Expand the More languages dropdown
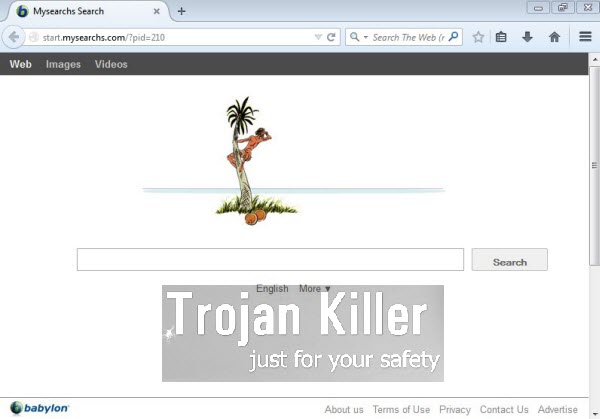The width and height of the screenshot is (600, 419). (x=314, y=289)
